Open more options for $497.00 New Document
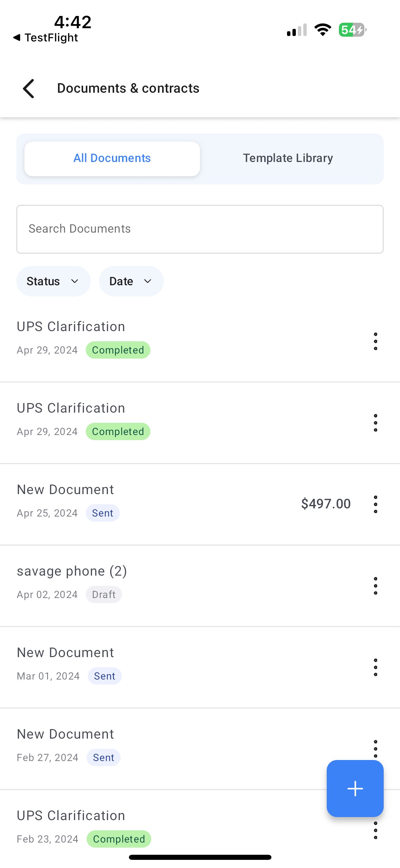The image size is (400, 868). pos(375,504)
